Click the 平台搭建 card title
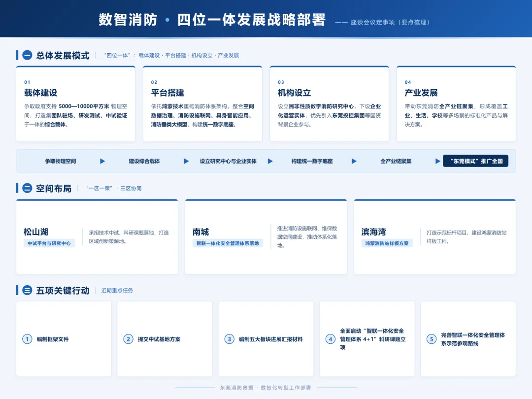The width and height of the screenshot is (532, 399). pyautogui.click(x=167, y=93)
